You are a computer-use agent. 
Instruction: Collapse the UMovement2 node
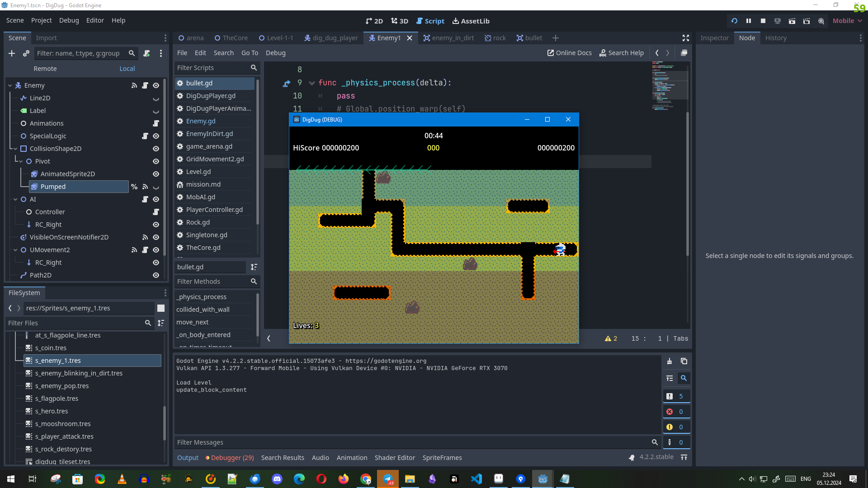pyautogui.click(x=15, y=250)
